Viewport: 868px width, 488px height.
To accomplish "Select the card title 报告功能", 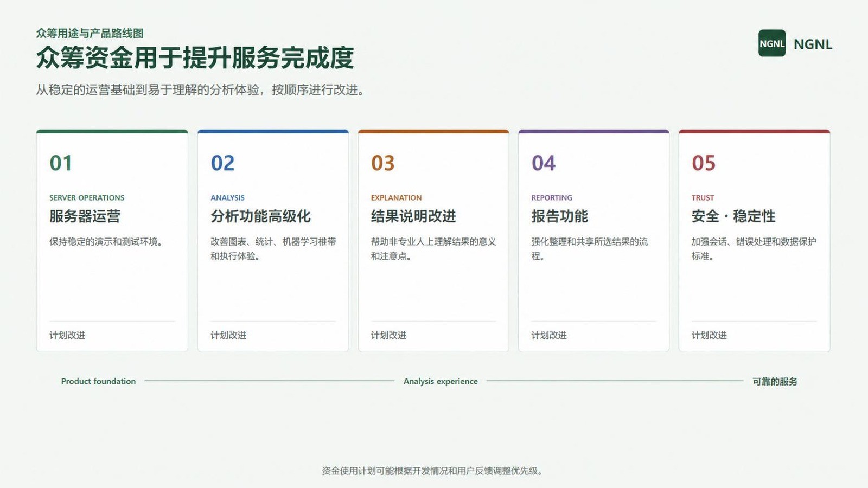I will tap(559, 216).
